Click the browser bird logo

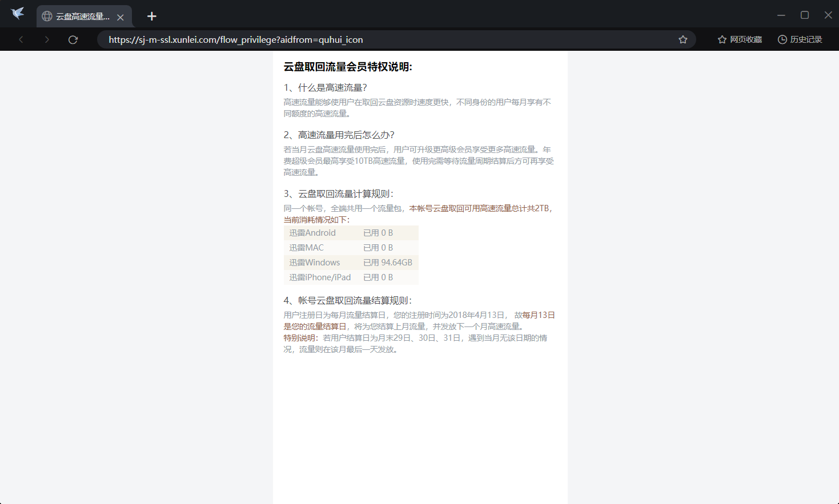click(x=17, y=15)
